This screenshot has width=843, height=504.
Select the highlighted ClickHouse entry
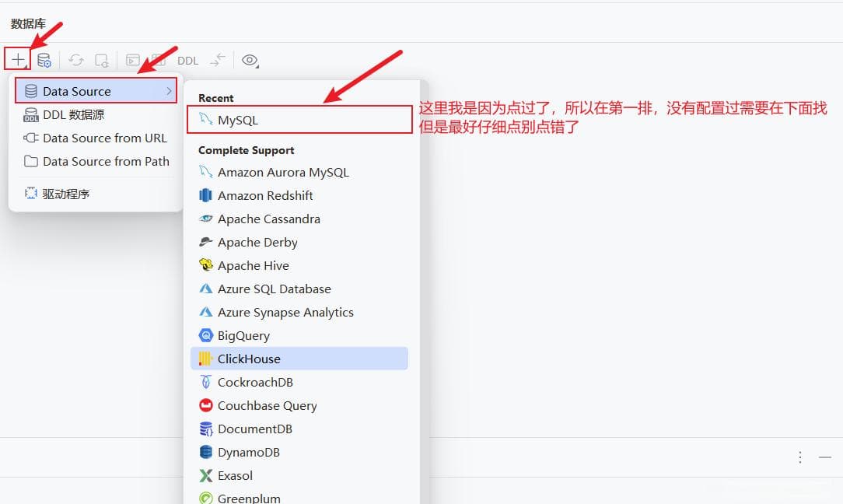(299, 359)
